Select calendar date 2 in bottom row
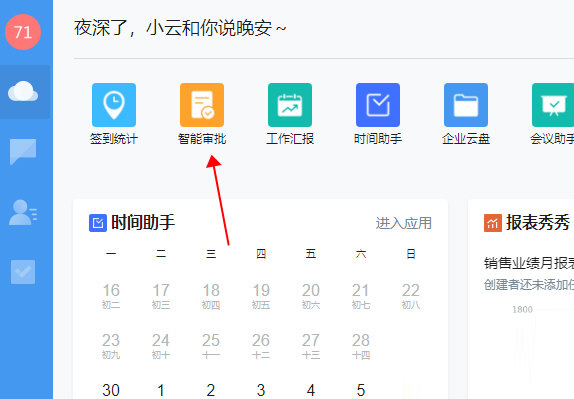574x399 pixels. [211, 390]
